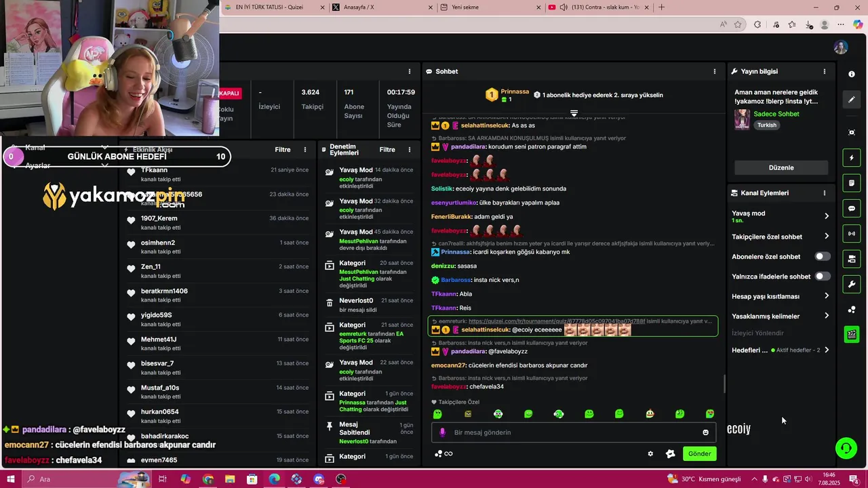This screenshot has height=488, width=868.
Task: Click Prinnassa top gifter name
Action: [515, 91]
